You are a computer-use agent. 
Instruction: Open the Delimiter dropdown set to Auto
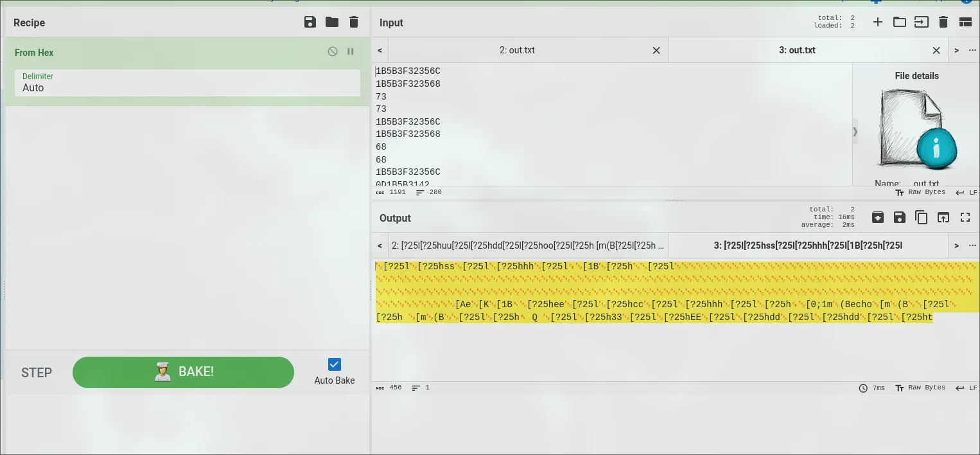187,83
